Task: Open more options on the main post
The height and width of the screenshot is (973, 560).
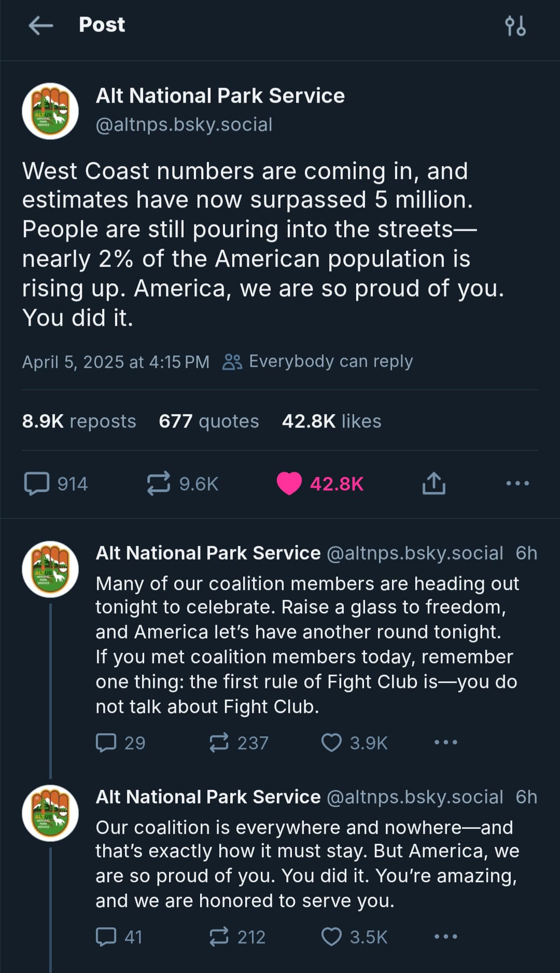Action: [517, 483]
